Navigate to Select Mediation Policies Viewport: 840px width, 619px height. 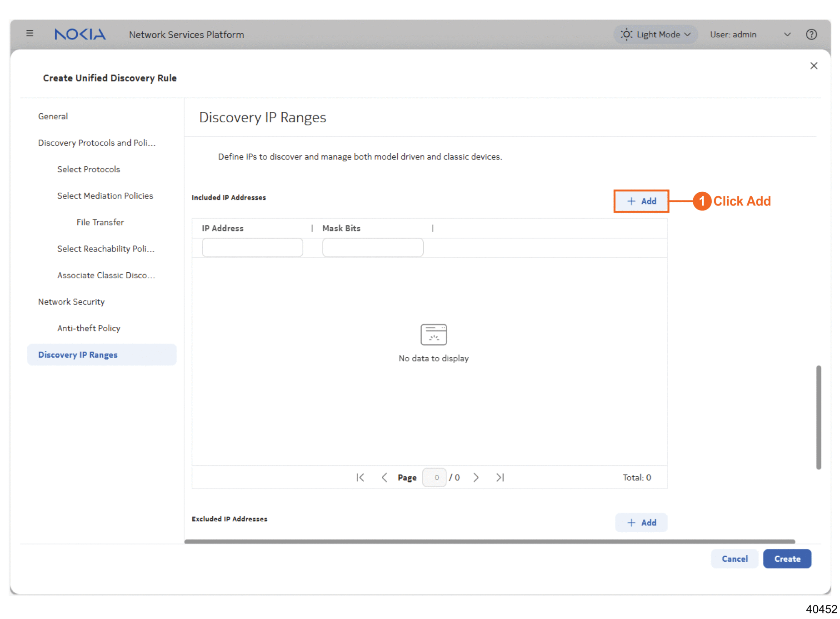click(x=105, y=196)
